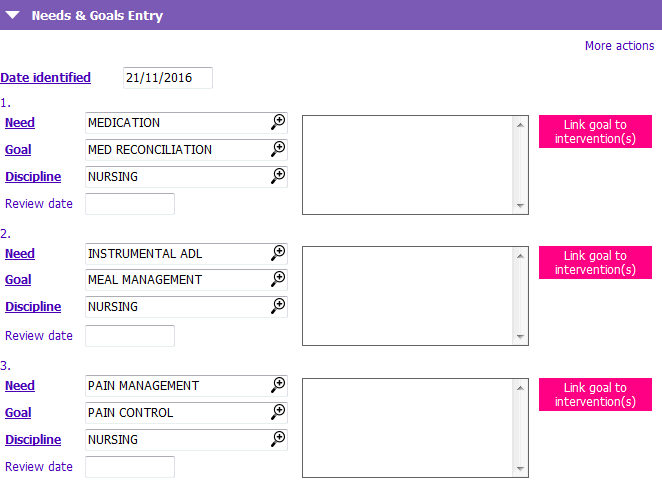Open lookup for PAIN MANAGEMENT need
Image resolution: width=662 pixels, height=482 pixels.
(x=278, y=385)
